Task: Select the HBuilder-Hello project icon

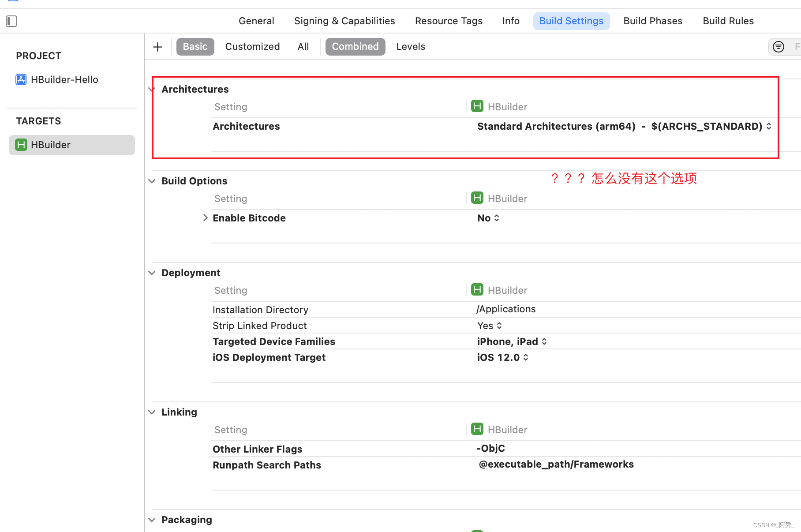Action: (21, 79)
